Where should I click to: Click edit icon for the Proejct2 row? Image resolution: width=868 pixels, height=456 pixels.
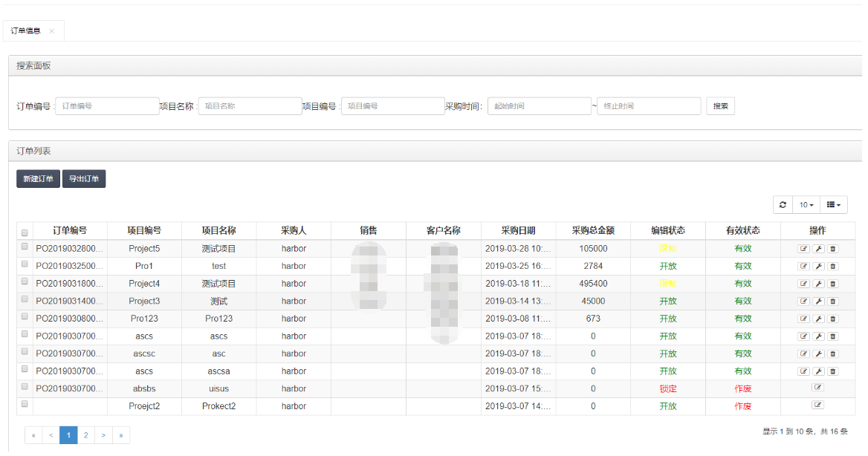817,405
